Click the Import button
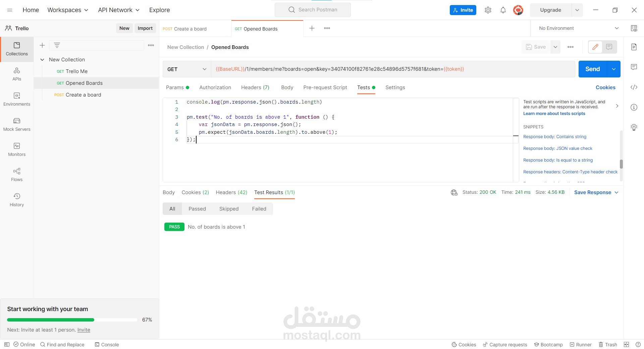644x349 pixels. 145,28
